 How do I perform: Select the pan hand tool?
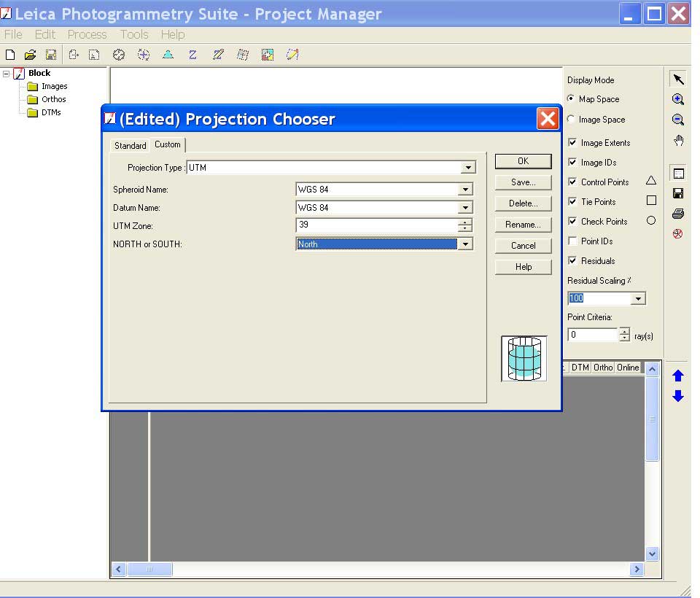[x=678, y=141]
